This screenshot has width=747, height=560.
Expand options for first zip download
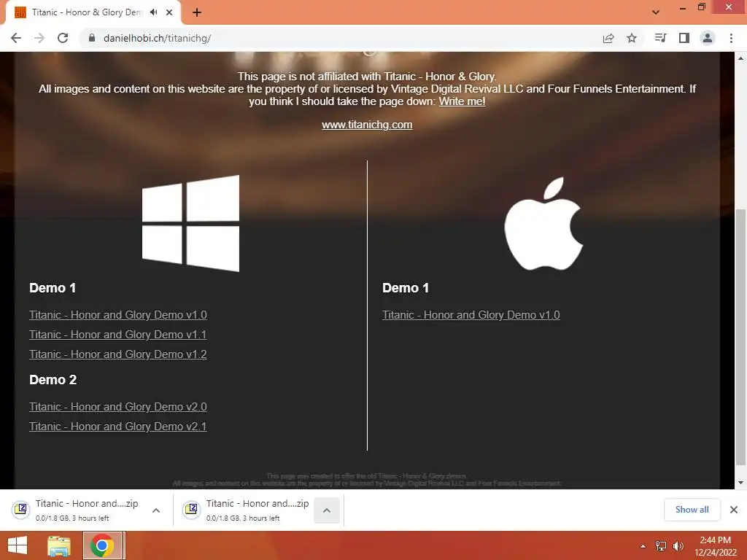(x=156, y=510)
